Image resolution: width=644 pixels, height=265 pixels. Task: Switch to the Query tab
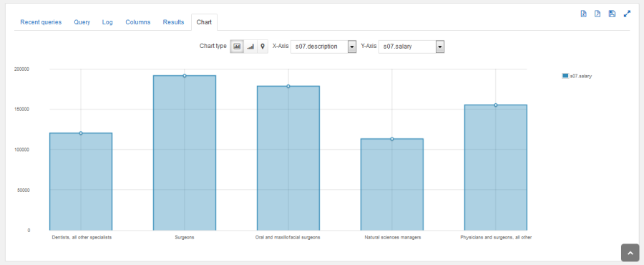(82, 22)
